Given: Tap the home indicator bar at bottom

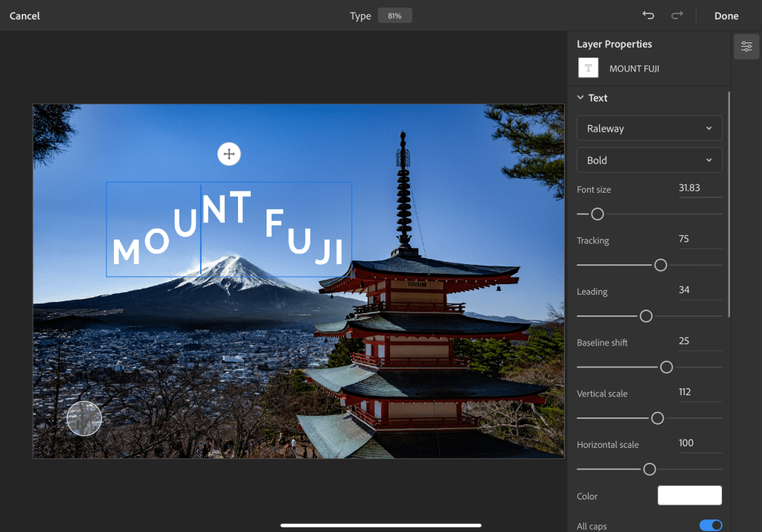Looking at the screenshot, I should 381,525.
